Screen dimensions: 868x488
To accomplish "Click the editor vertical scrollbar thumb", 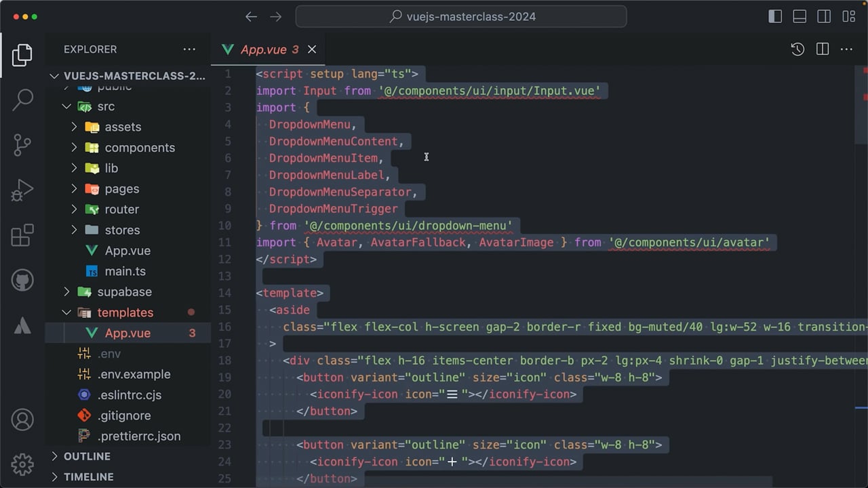I will point(861,105).
